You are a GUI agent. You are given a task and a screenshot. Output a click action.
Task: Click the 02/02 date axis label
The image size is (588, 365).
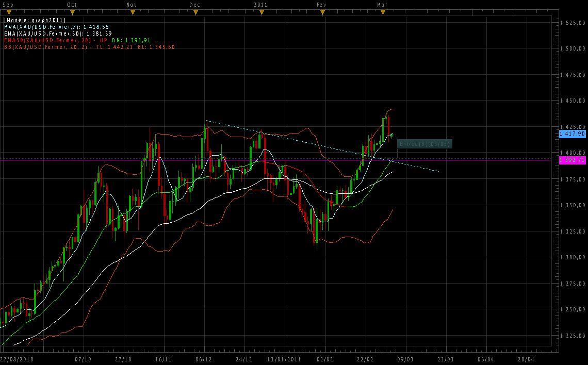click(x=325, y=360)
